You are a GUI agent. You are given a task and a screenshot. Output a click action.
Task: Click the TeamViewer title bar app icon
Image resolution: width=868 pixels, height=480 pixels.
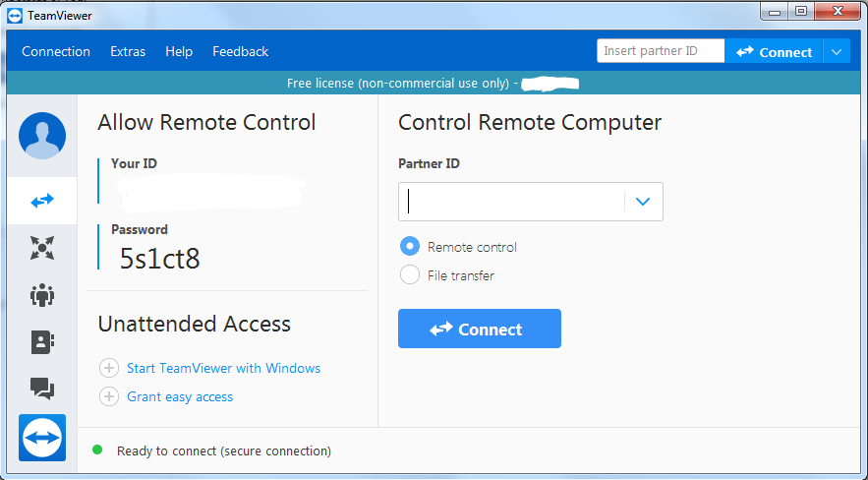[x=15, y=16]
